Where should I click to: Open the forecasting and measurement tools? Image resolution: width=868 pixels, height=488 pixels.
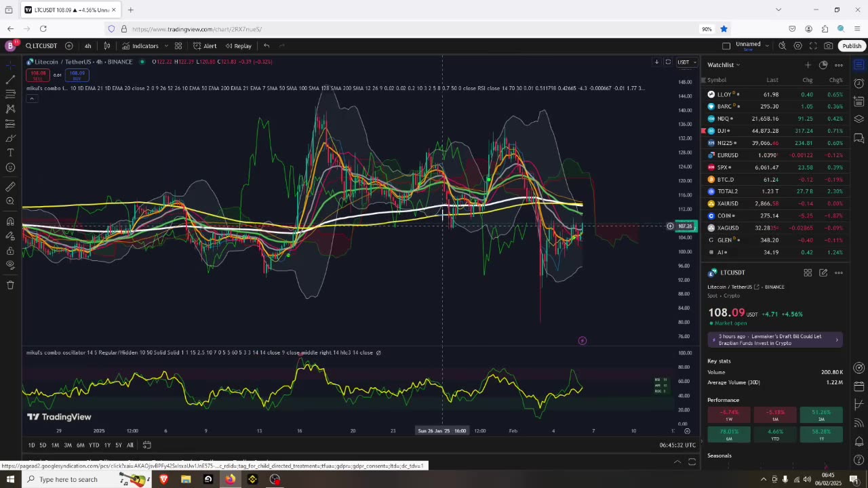tap(10, 123)
